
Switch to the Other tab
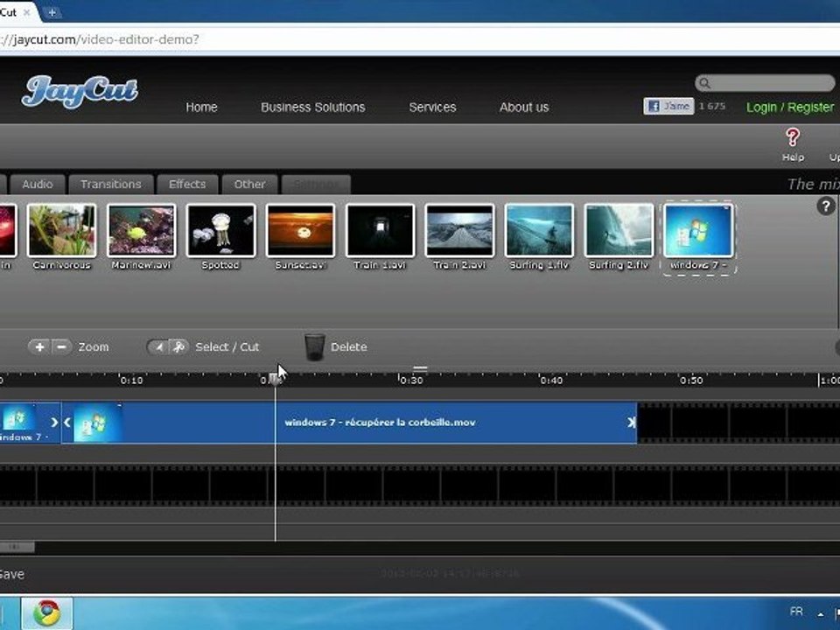(x=249, y=185)
